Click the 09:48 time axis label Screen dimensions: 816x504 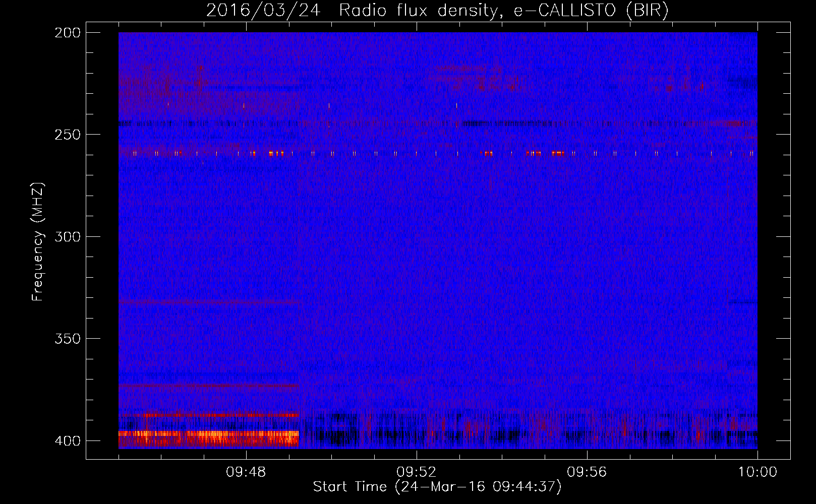point(246,472)
